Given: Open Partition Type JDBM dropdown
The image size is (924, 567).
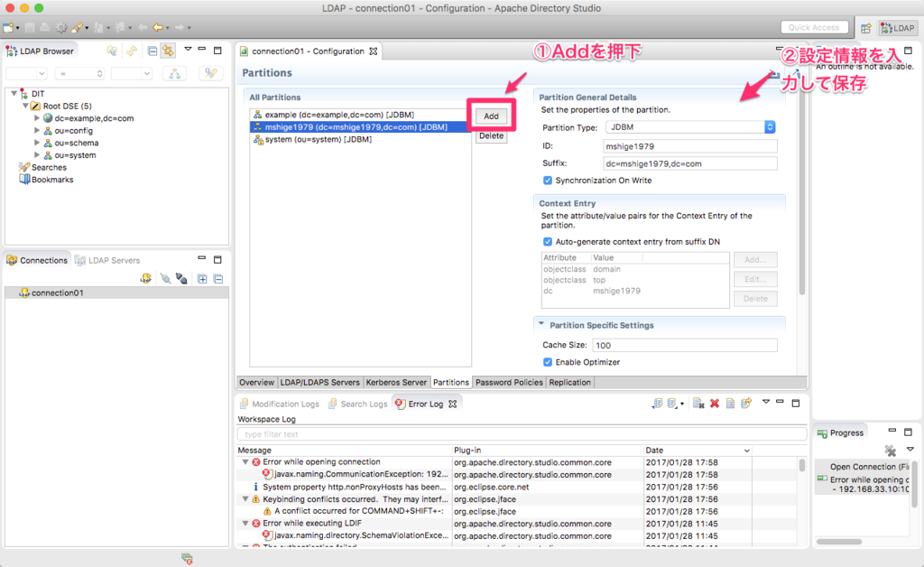Looking at the screenshot, I should point(690,127).
